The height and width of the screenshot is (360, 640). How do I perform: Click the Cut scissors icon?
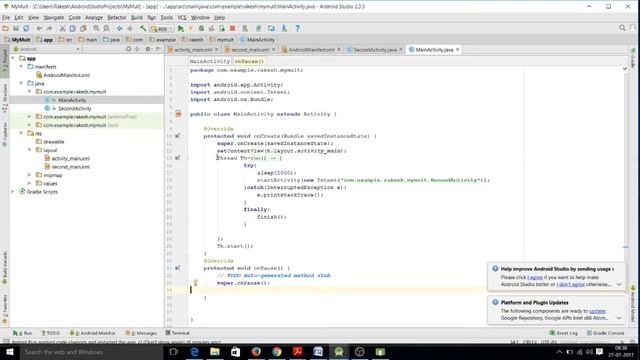[62, 28]
